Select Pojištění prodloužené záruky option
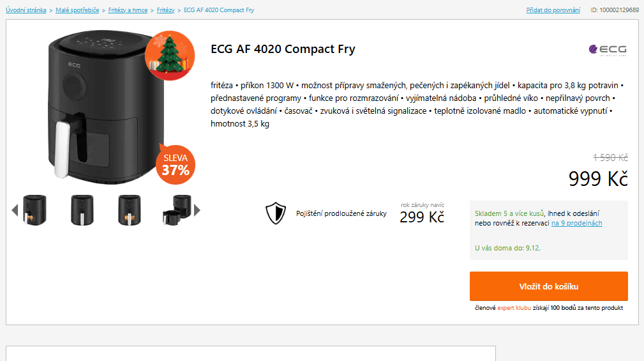 tap(341, 214)
